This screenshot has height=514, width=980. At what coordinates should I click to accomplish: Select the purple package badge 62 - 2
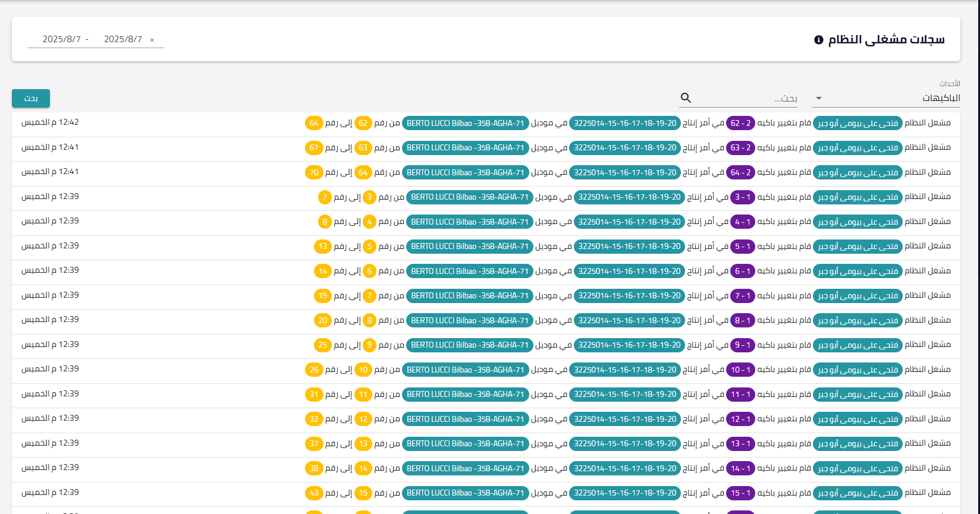741,123
